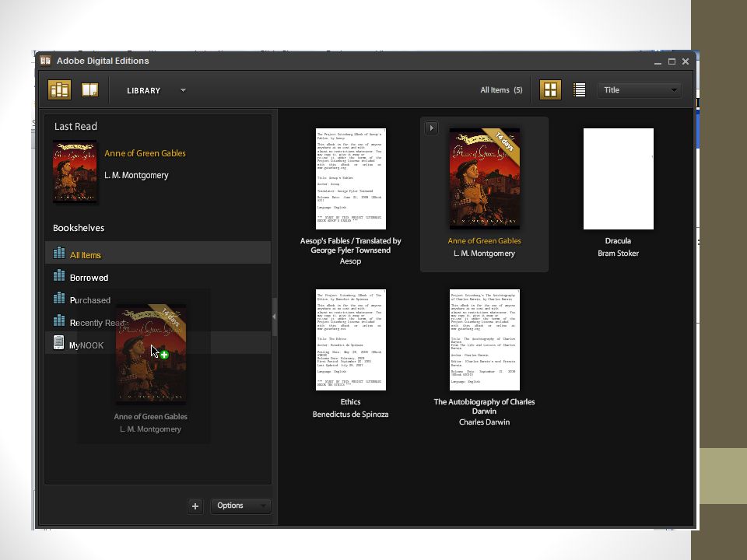This screenshot has height=560, width=747.
Task: Open Aesop's Fables book thumbnail
Action: pos(351,179)
